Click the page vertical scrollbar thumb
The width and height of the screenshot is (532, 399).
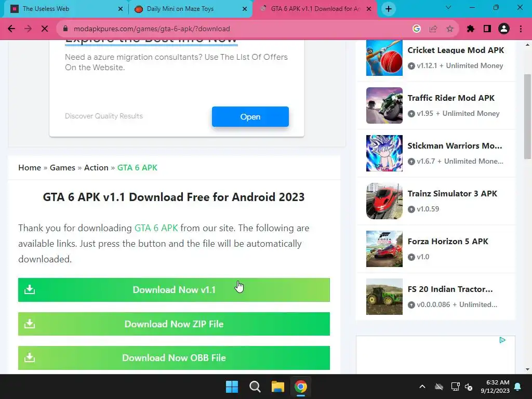tap(528, 116)
